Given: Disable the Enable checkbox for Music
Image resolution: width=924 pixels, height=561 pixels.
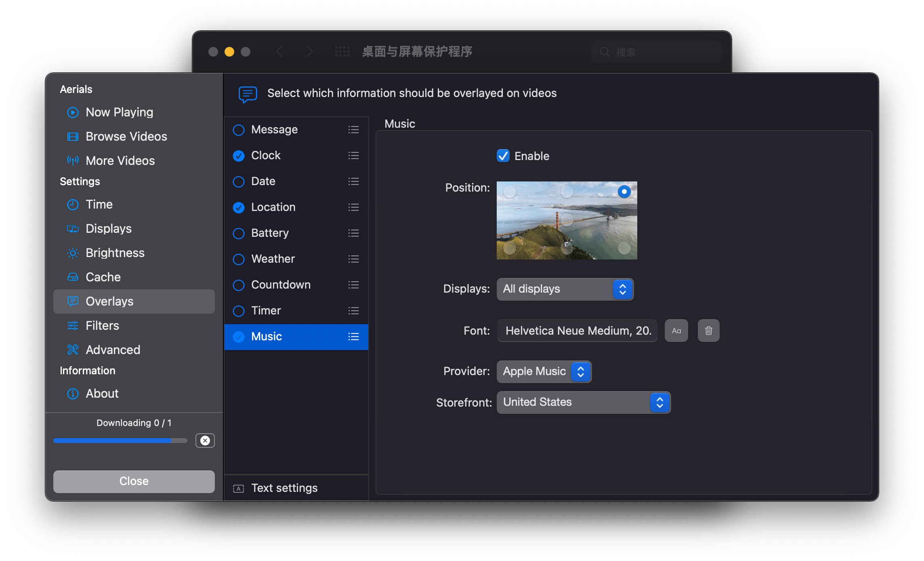Looking at the screenshot, I should click(x=503, y=156).
